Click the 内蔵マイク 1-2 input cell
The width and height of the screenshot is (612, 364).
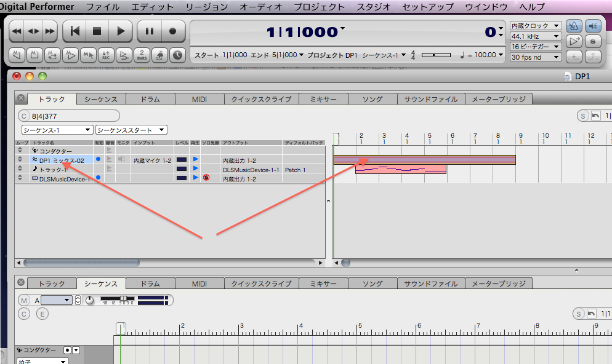pyautogui.click(x=153, y=160)
